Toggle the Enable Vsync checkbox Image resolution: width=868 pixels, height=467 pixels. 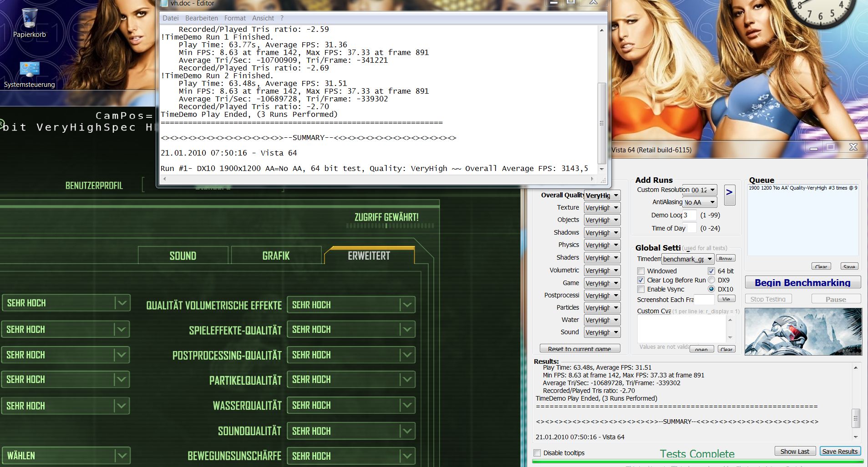coord(641,289)
